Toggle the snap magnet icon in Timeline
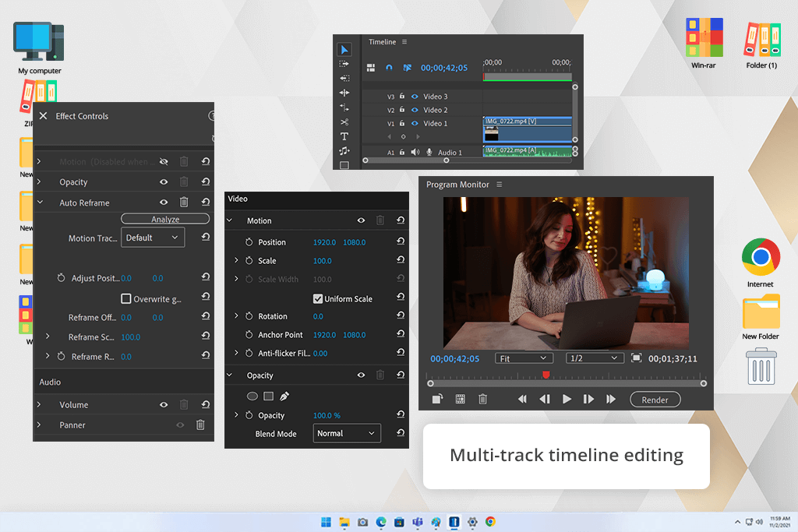The width and height of the screenshot is (798, 532). (x=389, y=68)
